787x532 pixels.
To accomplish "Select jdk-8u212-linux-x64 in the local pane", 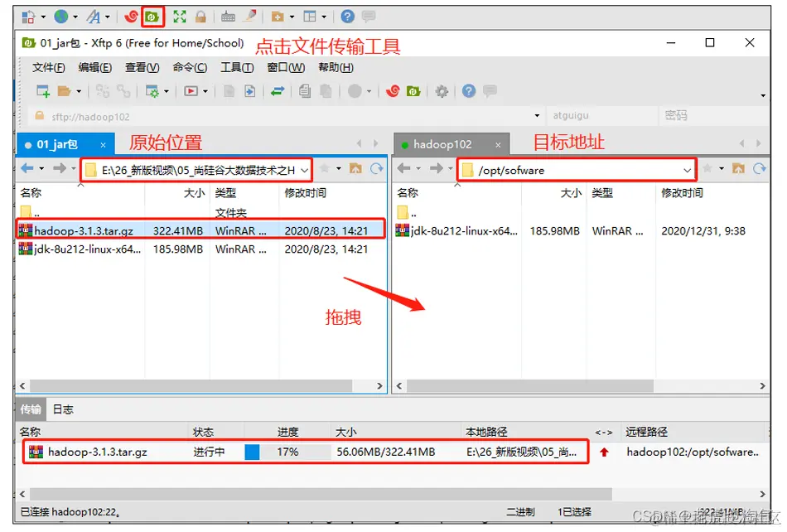I will pos(200,249).
